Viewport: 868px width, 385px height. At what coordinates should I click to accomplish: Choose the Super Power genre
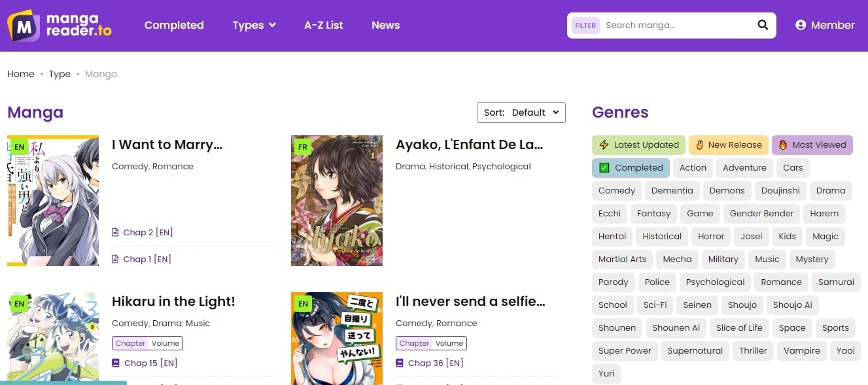point(625,351)
